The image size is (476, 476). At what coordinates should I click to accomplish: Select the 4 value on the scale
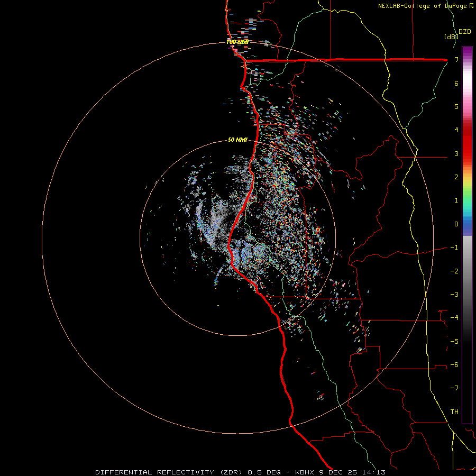pyautogui.click(x=456, y=130)
